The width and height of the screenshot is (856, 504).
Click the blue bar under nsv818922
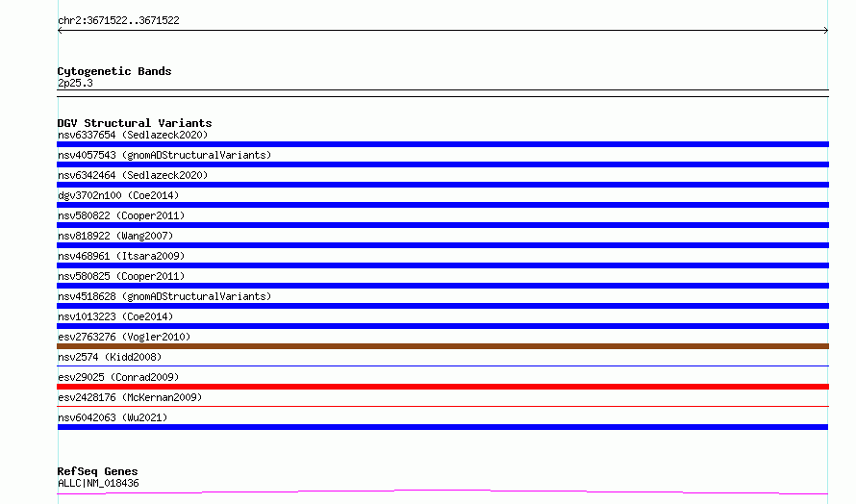coord(442,245)
